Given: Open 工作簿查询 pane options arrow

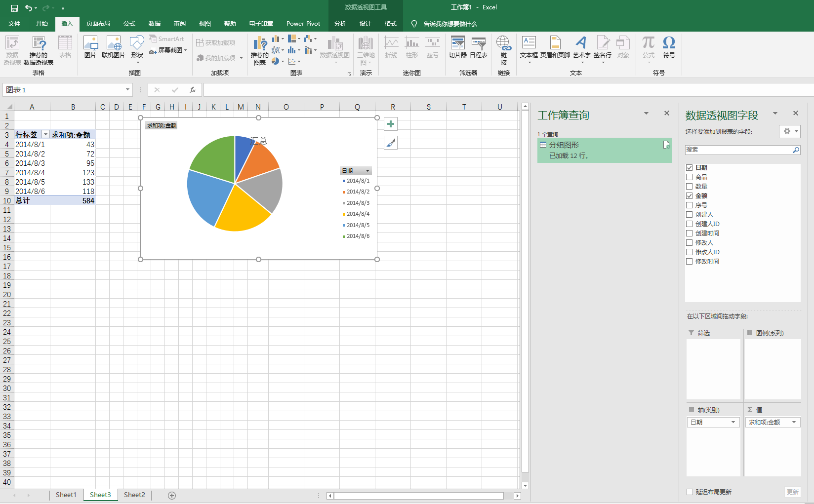Looking at the screenshot, I should click(x=646, y=113).
